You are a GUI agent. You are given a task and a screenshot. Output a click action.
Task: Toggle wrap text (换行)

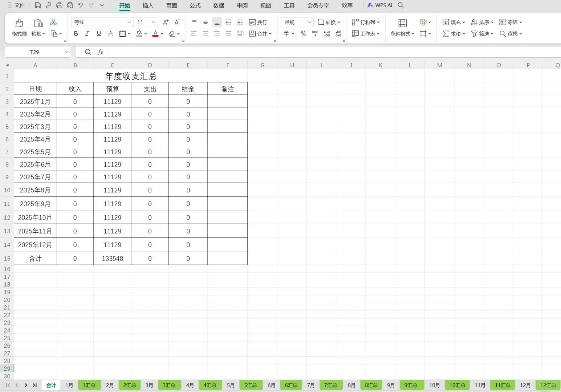(x=258, y=22)
